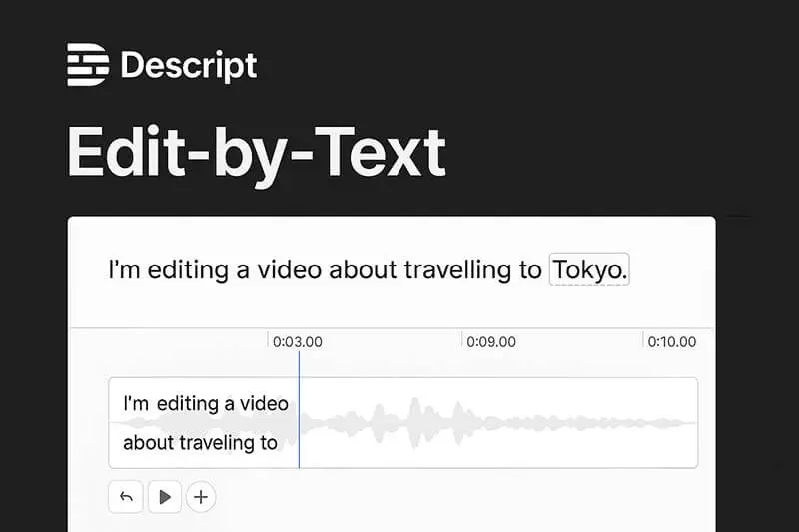
Task: Select the highlighted word "Tokyo."
Action: click(x=589, y=269)
